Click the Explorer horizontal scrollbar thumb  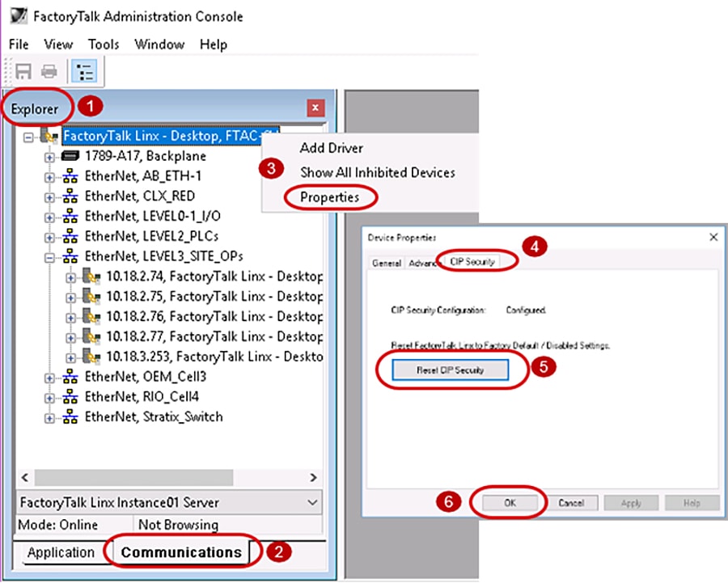(x=133, y=477)
